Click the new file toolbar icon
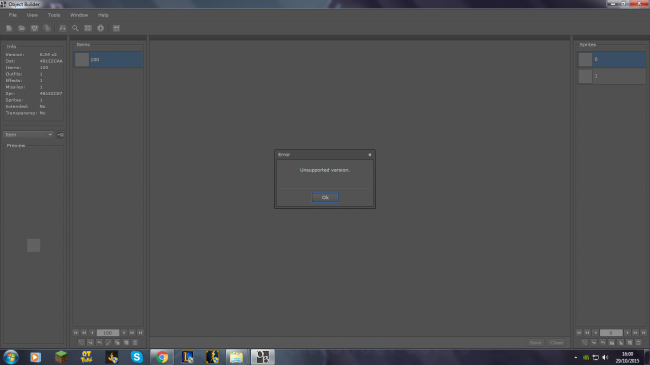650x365 pixels. [9, 28]
